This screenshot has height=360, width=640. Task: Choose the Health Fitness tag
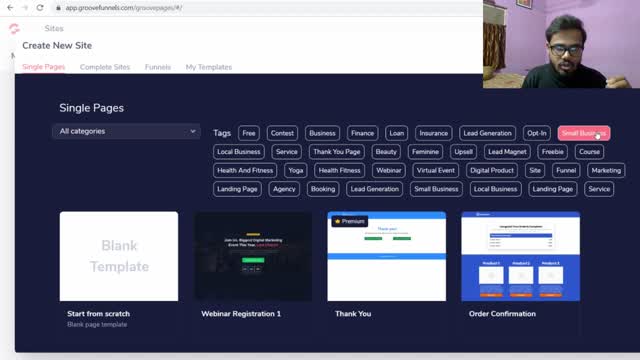(x=340, y=170)
